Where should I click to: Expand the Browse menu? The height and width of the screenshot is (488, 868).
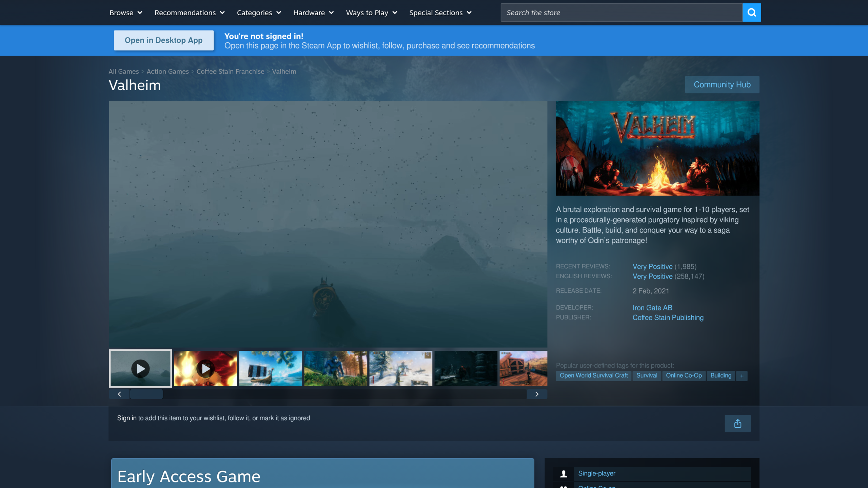[126, 13]
